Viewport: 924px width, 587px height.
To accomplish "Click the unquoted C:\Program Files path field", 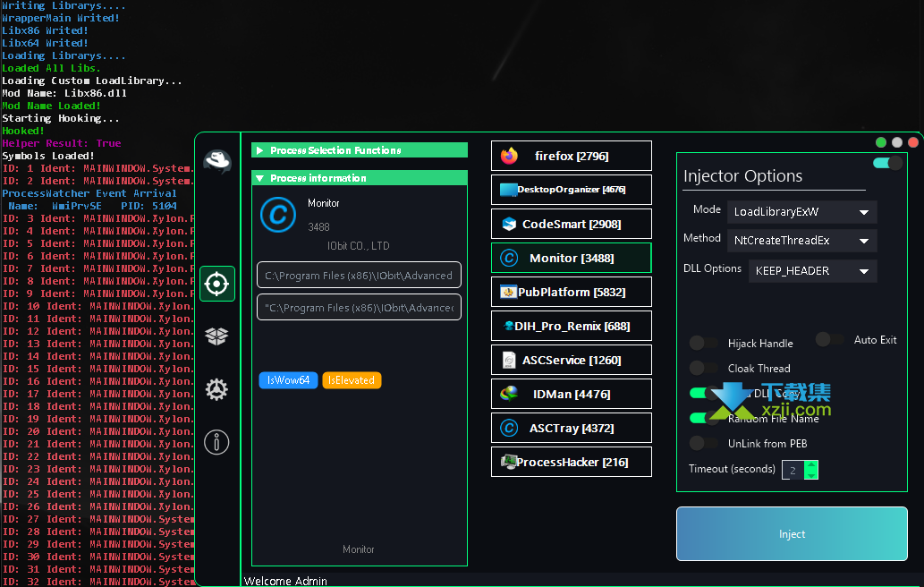I will pos(359,276).
